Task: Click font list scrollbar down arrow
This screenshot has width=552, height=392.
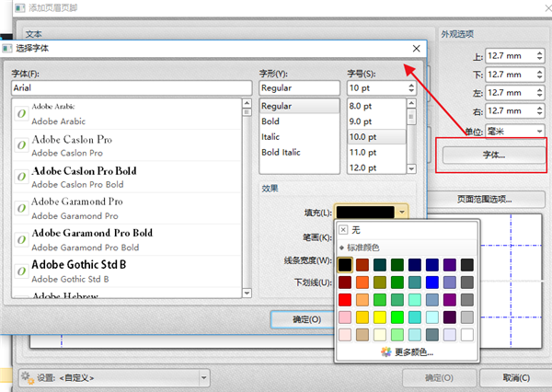Action: (247, 293)
